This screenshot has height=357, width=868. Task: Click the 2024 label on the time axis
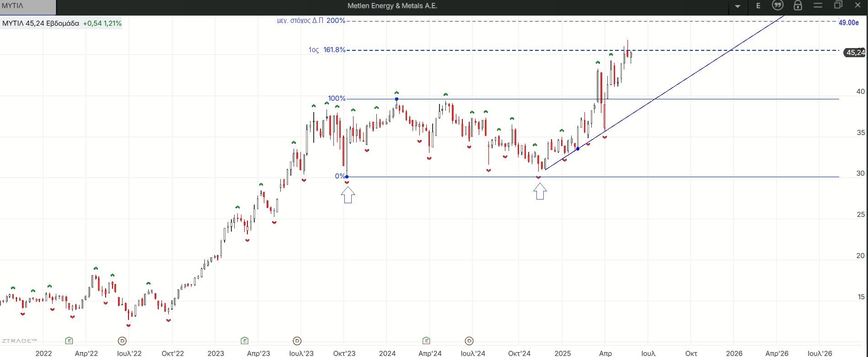pyautogui.click(x=387, y=353)
